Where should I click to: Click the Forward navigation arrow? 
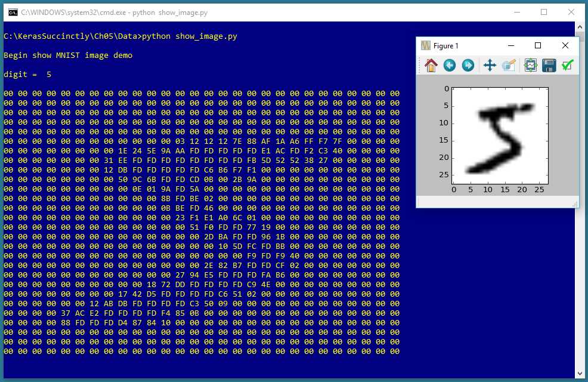[469, 66]
